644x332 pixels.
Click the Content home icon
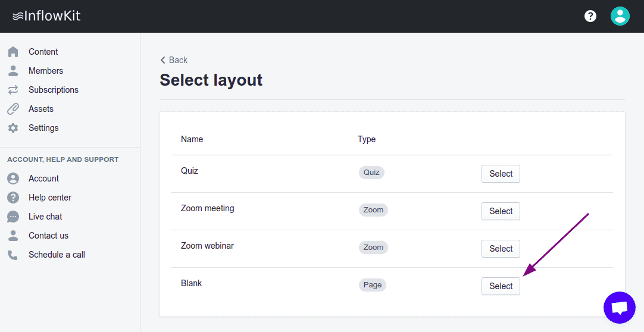click(13, 52)
